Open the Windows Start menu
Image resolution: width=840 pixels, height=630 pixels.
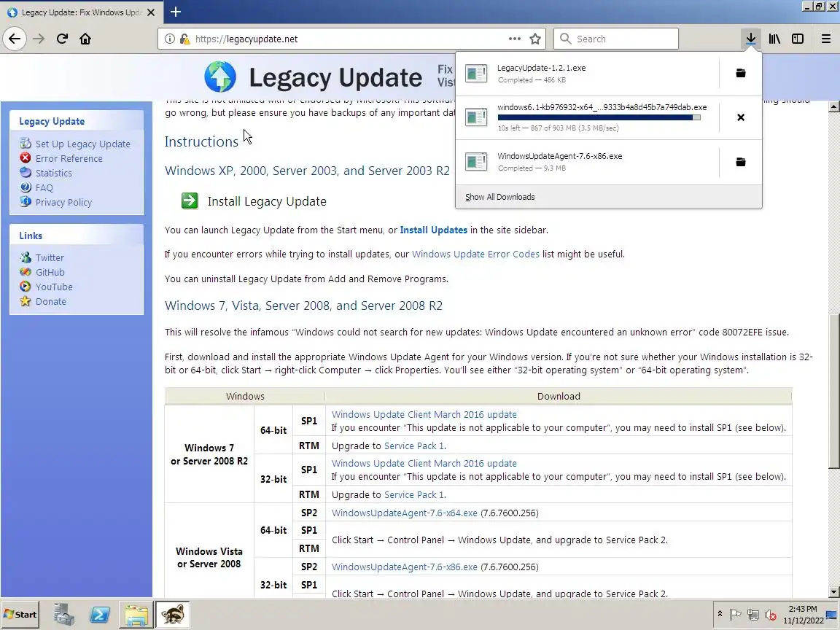click(x=20, y=615)
